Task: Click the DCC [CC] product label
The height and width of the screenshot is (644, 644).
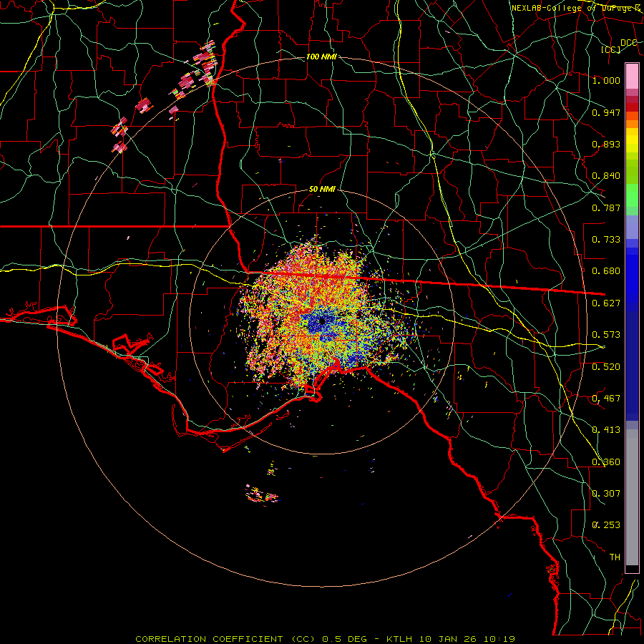Action: tap(620, 46)
